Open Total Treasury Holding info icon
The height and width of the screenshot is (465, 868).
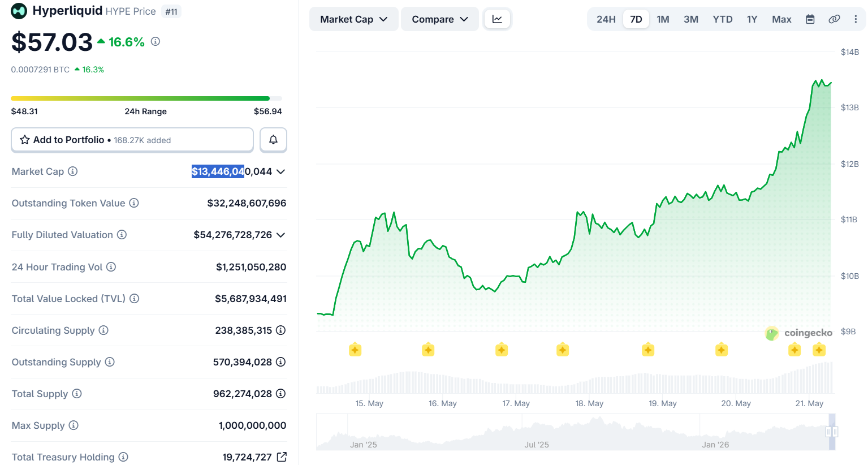pos(123,457)
